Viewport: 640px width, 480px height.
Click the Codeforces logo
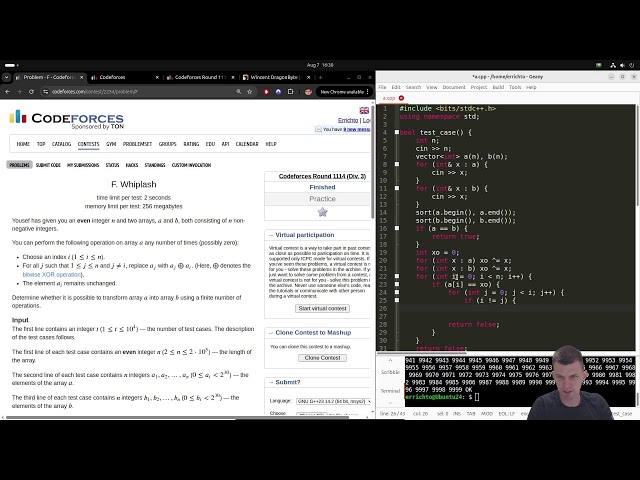point(66,119)
